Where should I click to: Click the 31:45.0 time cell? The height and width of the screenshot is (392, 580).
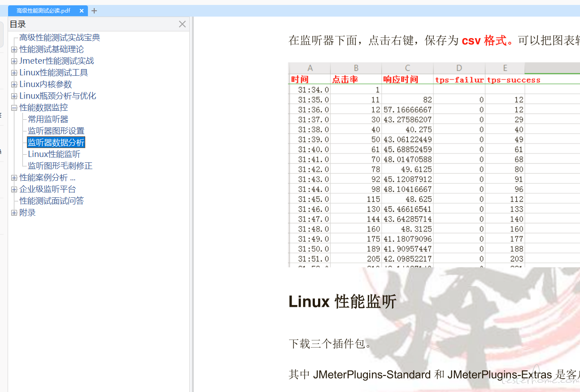pos(313,199)
